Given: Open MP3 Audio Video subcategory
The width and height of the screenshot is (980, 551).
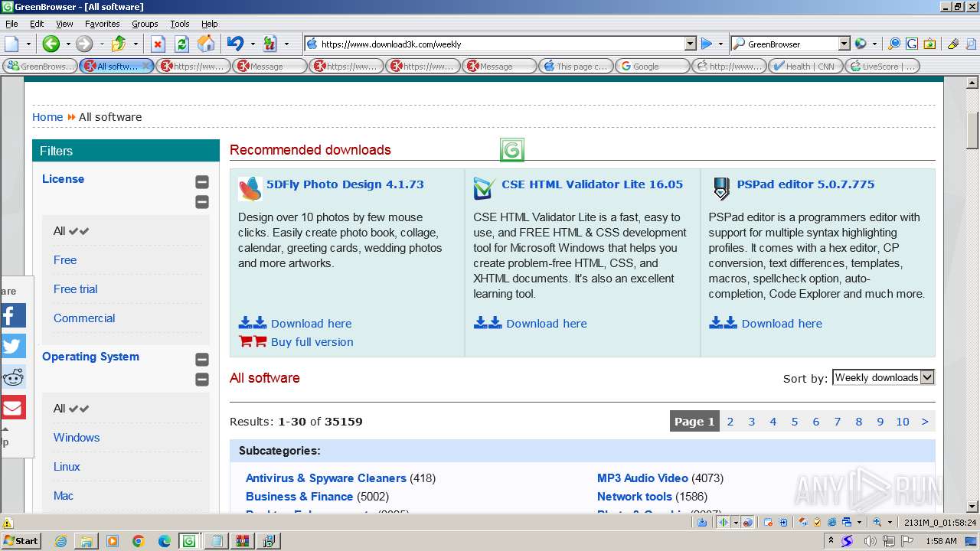Looking at the screenshot, I should coord(642,478).
